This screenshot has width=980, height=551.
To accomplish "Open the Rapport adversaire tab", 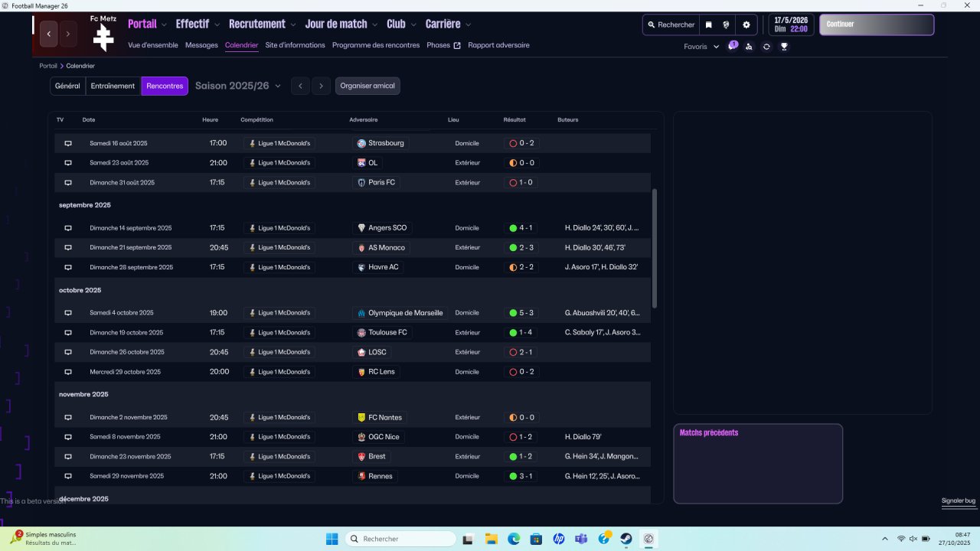I will (x=498, y=45).
